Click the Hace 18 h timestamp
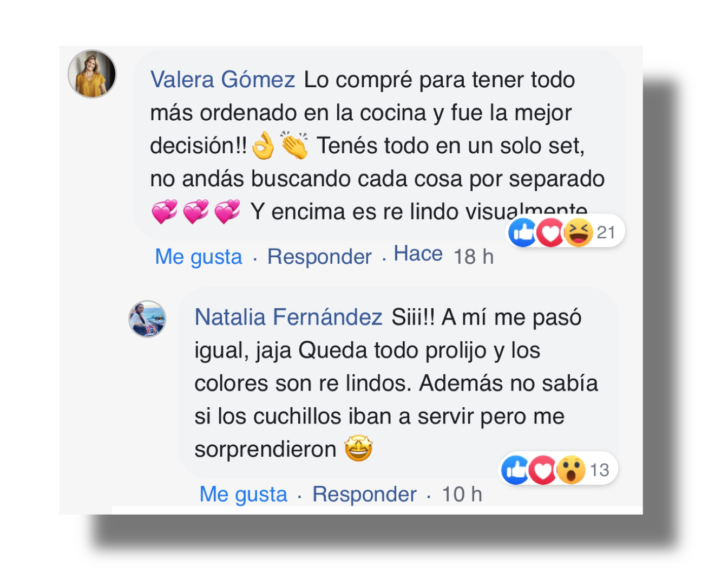 click(444, 255)
